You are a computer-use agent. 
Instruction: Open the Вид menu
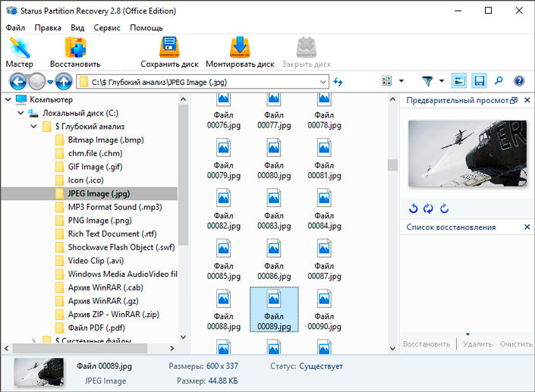click(x=77, y=27)
